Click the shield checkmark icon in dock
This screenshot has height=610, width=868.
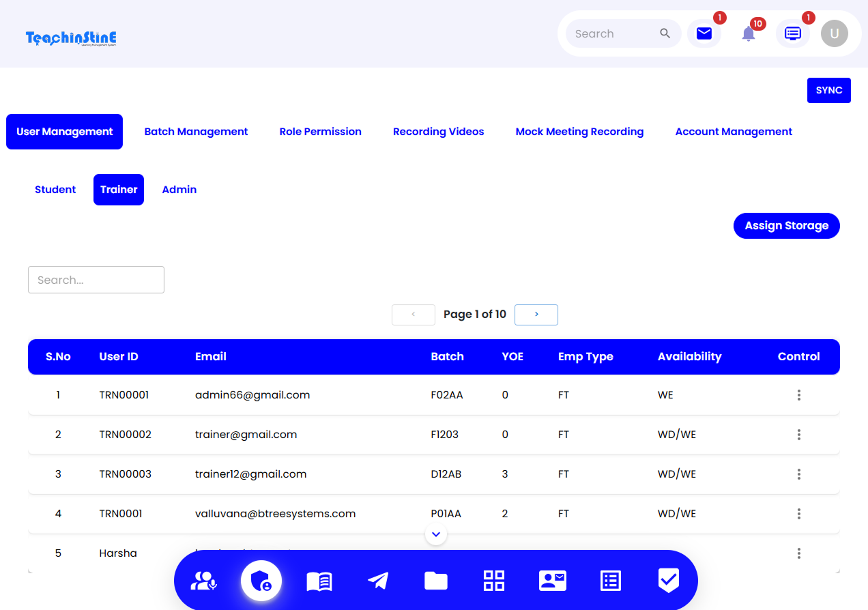click(668, 581)
